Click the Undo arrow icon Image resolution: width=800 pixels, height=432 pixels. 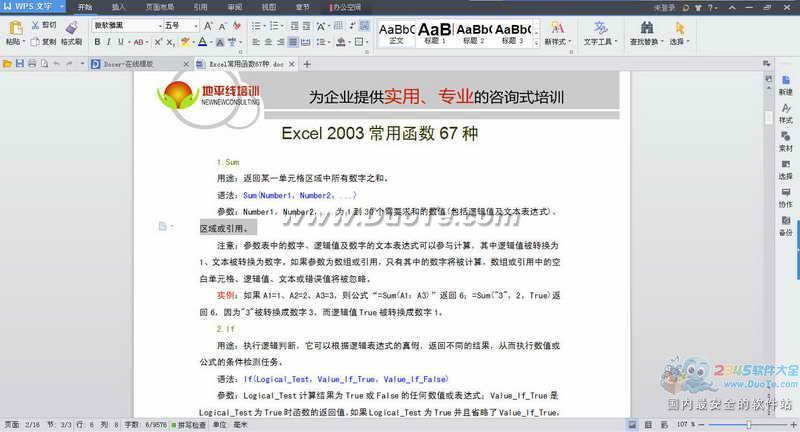pyautogui.click(x=57, y=64)
